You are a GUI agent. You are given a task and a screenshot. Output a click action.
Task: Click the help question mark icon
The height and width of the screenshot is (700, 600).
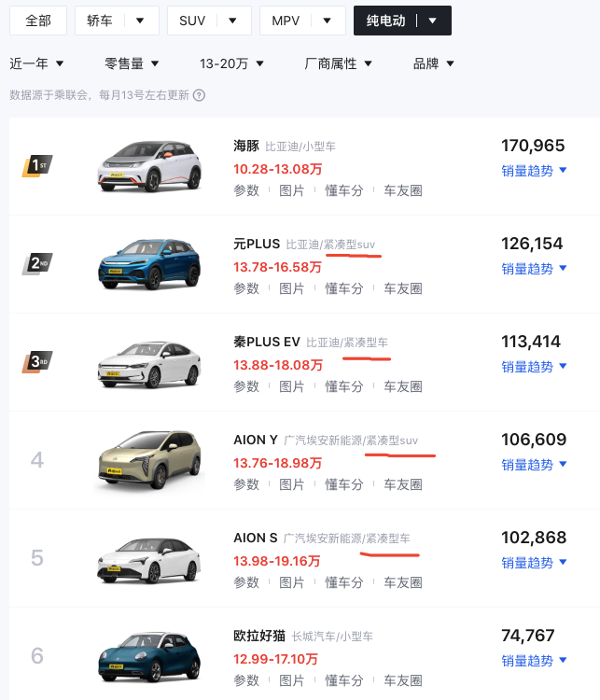199,95
